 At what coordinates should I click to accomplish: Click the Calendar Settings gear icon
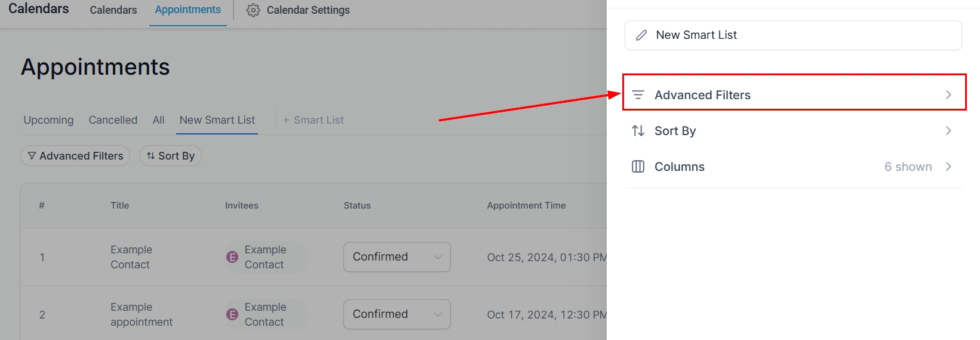click(x=253, y=10)
